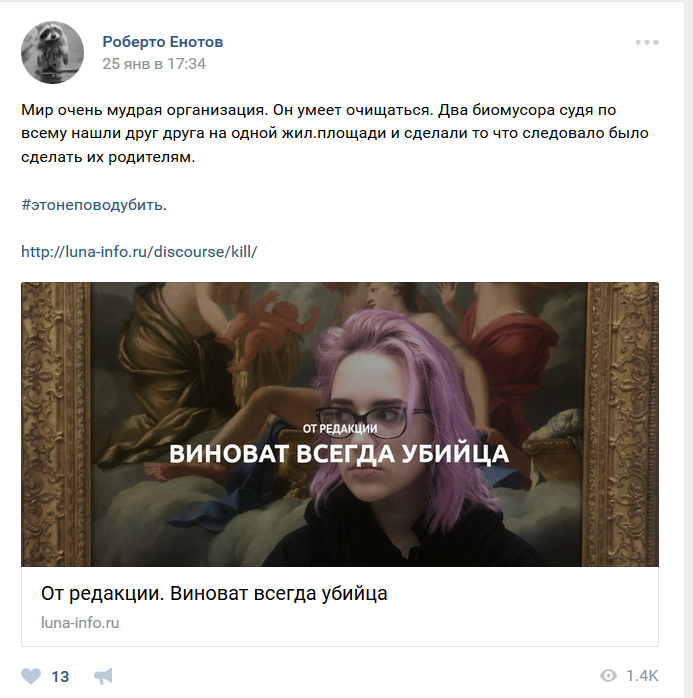
Task: Click the ВИНОВАТ ВСЕГДА УБИЙЦА overlay headline
Action: (x=339, y=454)
